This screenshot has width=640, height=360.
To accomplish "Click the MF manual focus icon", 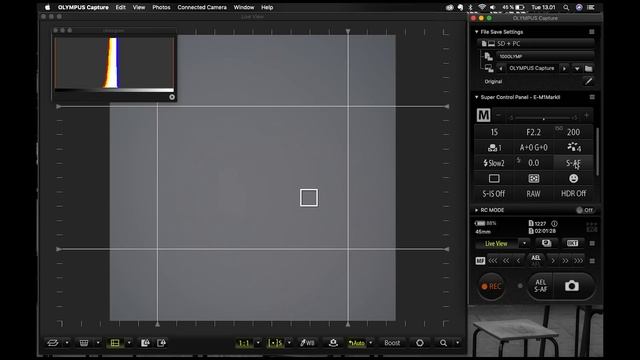I will click(480, 260).
